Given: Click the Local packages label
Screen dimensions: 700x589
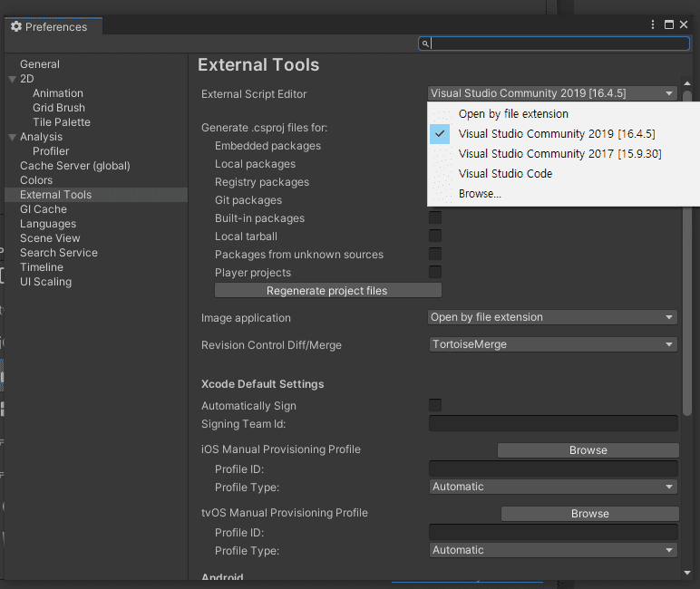Looking at the screenshot, I should click(x=255, y=164).
